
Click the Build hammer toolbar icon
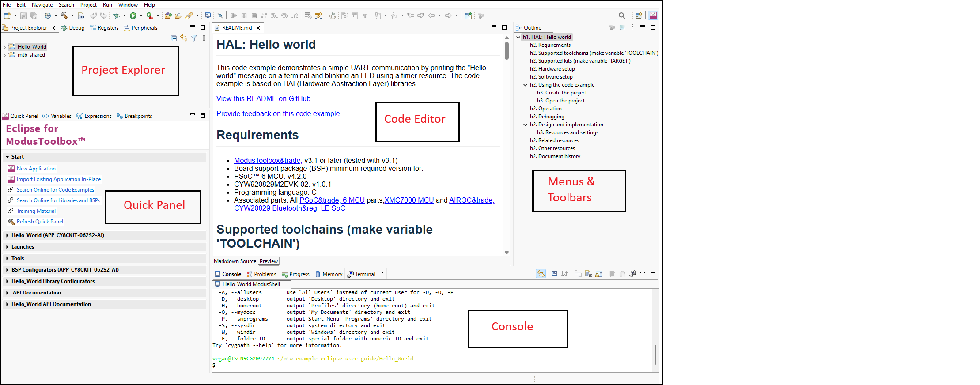(64, 15)
